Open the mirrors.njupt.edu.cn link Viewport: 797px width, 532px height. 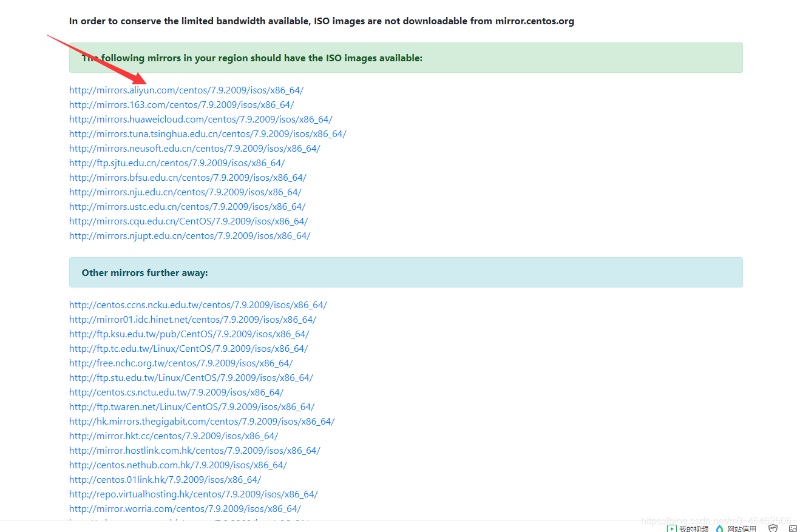coord(190,236)
